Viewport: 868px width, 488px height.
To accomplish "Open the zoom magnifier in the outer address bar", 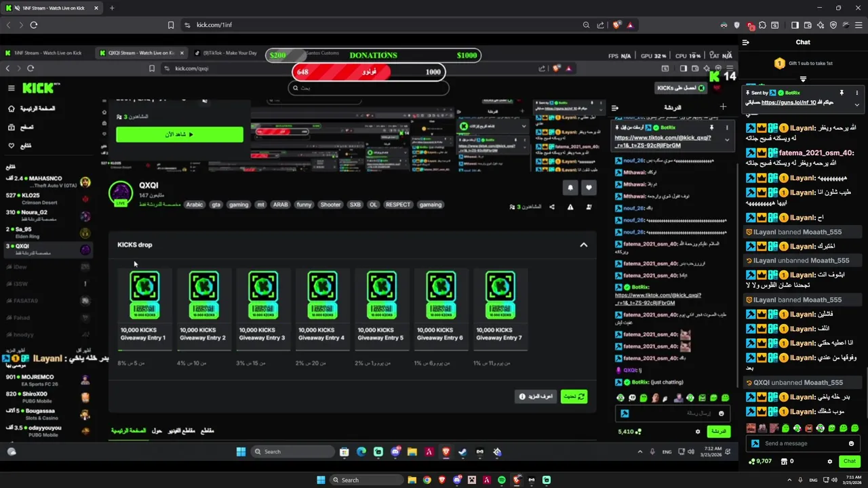I will click(586, 25).
